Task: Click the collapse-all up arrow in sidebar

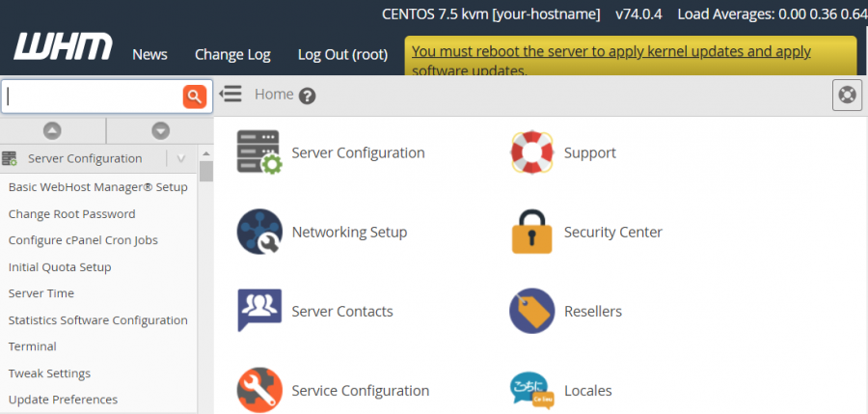Action: [x=52, y=131]
